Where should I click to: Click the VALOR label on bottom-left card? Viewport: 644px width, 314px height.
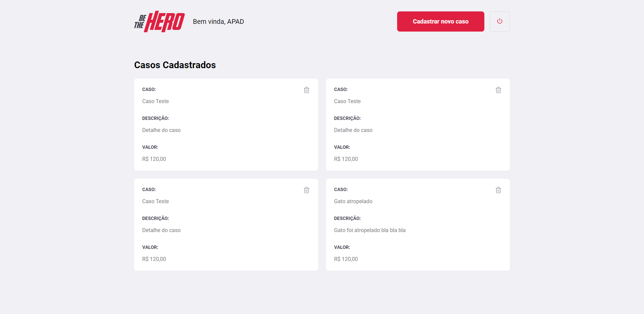[150, 247]
